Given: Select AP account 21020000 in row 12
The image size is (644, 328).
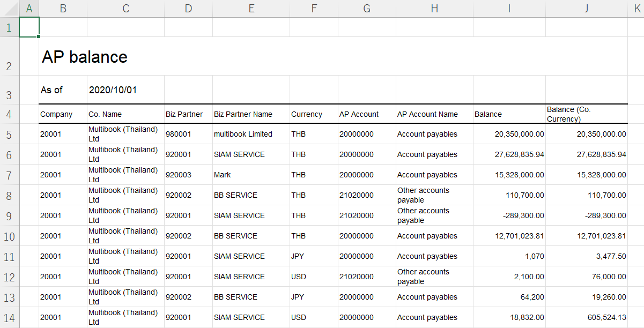Looking at the screenshot, I should [x=367, y=277].
